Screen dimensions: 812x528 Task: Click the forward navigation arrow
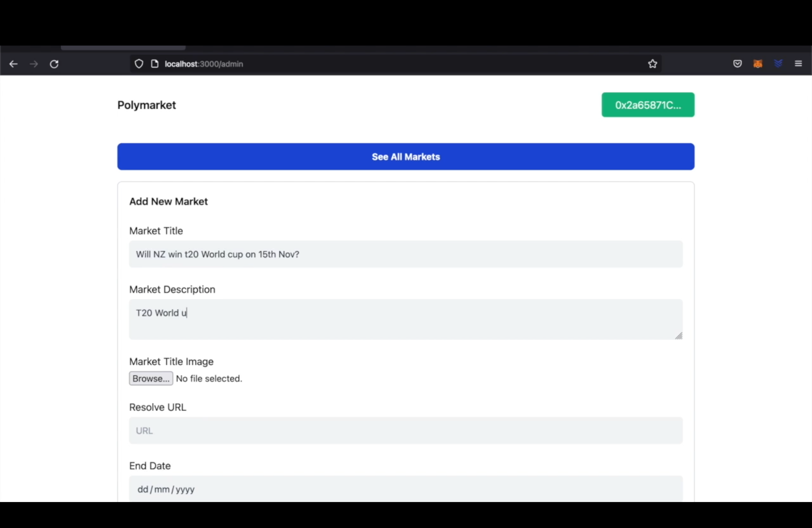[x=33, y=64]
